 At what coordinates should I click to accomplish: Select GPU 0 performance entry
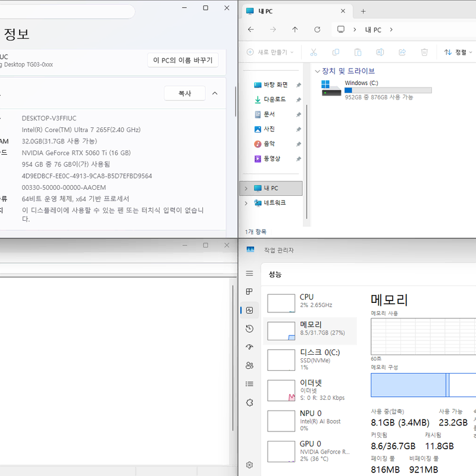pyautogui.click(x=310, y=452)
